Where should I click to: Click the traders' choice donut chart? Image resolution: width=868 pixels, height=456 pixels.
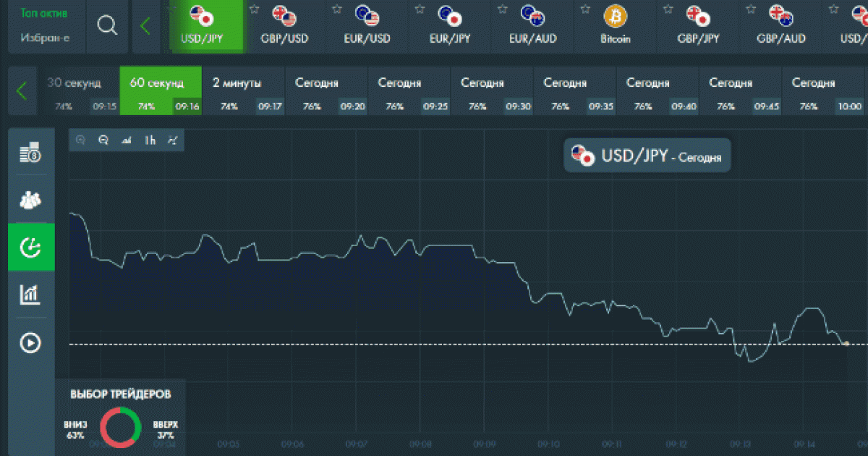coord(121,426)
